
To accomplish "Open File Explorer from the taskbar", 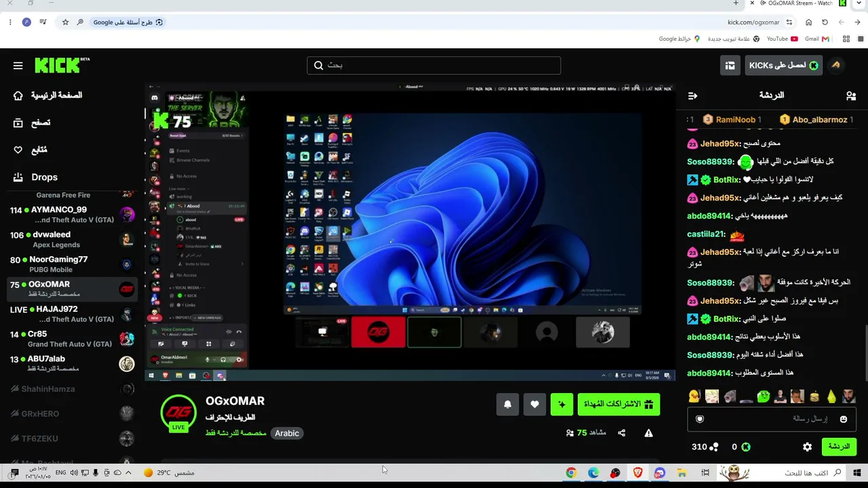I will point(682,472).
